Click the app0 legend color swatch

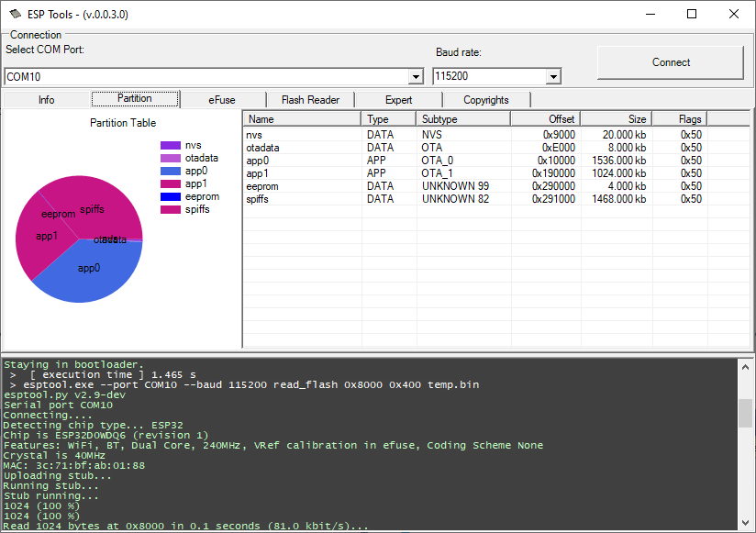tap(171, 171)
